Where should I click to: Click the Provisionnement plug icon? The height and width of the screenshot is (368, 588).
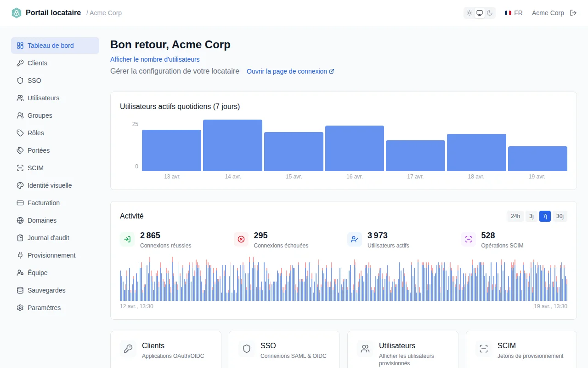click(x=20, y=255)
